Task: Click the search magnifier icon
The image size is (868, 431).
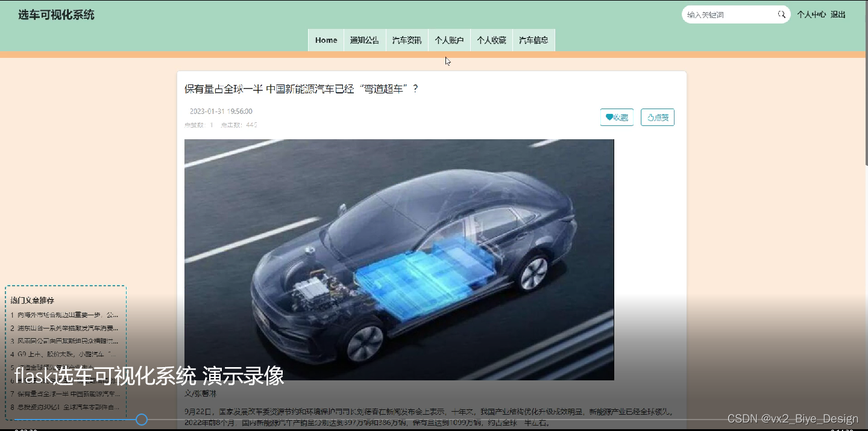Action: 781,14
